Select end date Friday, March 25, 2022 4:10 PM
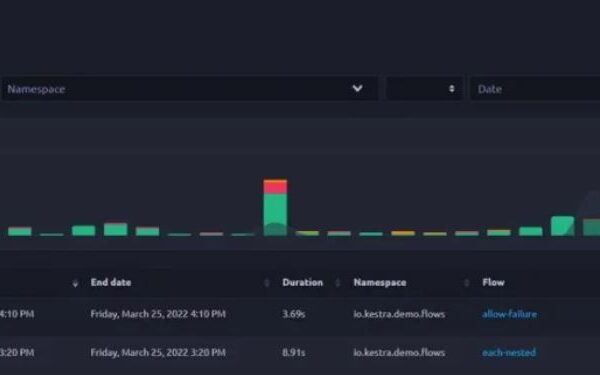The height and width of the screenshot is (375, 600). click(158, 314)
